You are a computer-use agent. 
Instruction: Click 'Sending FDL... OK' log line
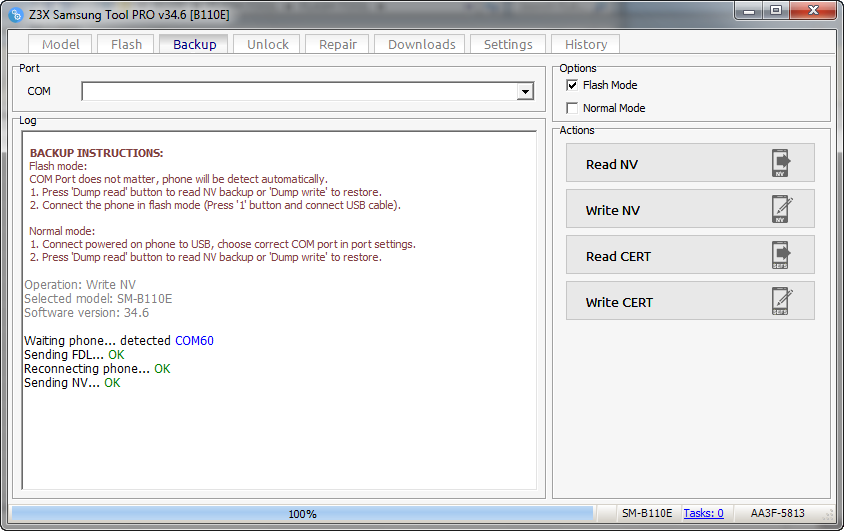[74, 355]
